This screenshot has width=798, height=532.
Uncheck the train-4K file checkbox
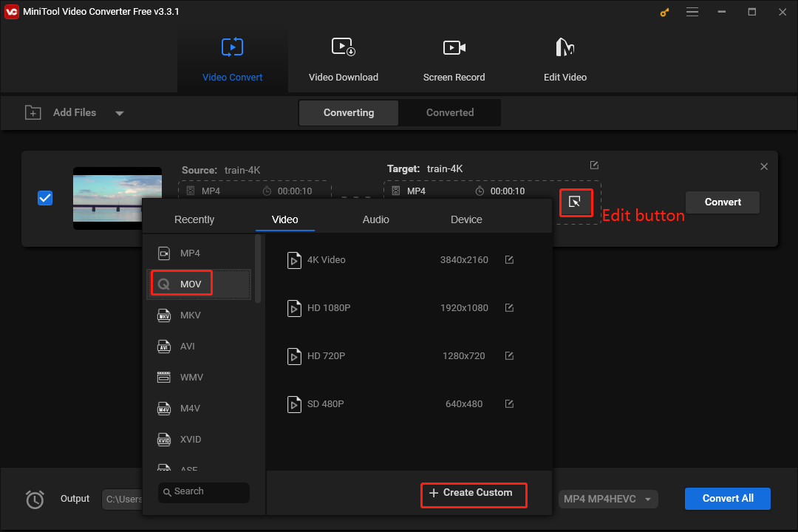(45, 197)
